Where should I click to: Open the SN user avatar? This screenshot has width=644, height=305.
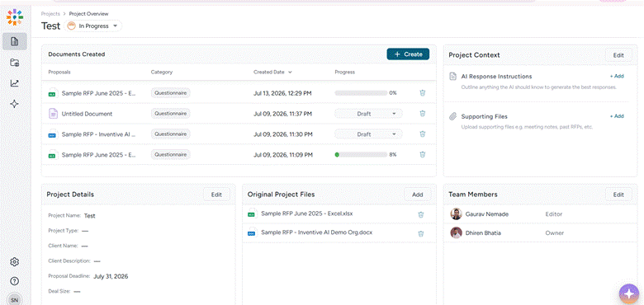(x=15, y=300)
